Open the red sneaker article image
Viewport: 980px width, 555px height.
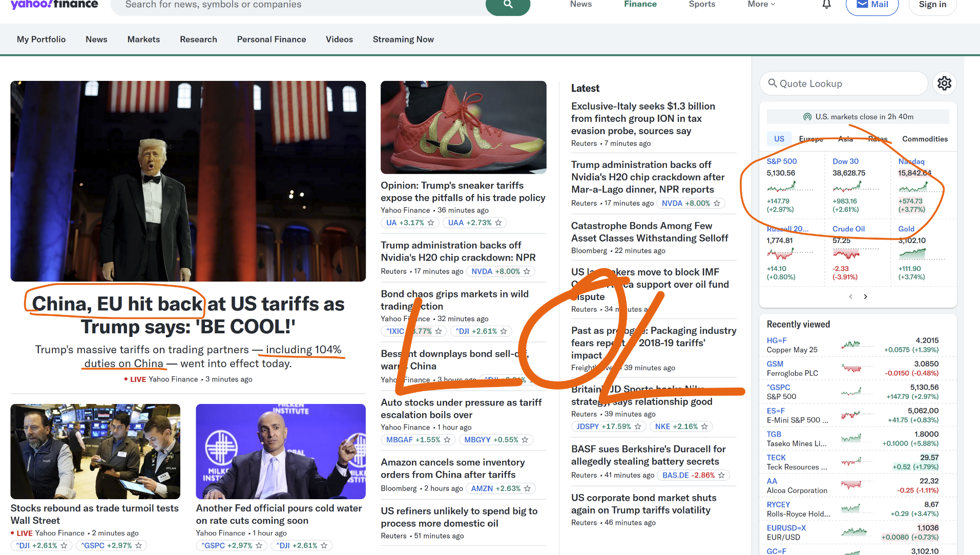[463, 127]
